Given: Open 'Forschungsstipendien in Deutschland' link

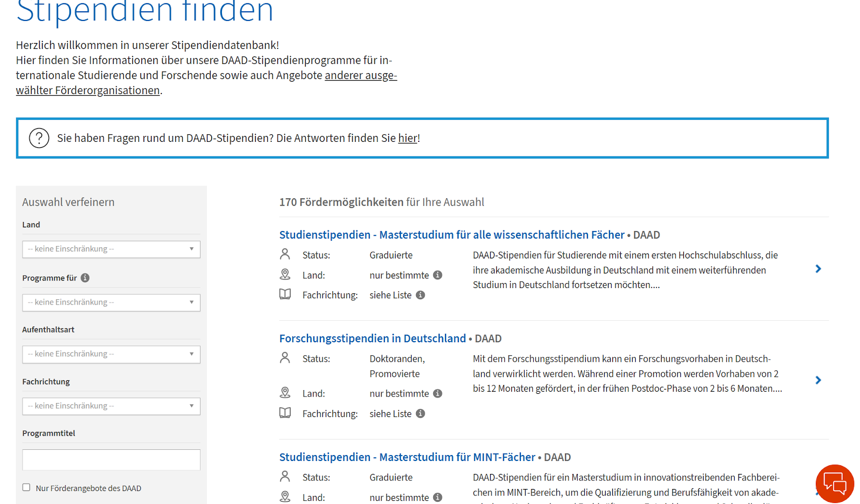Looking at the screenshot, I should click(372, 339).
